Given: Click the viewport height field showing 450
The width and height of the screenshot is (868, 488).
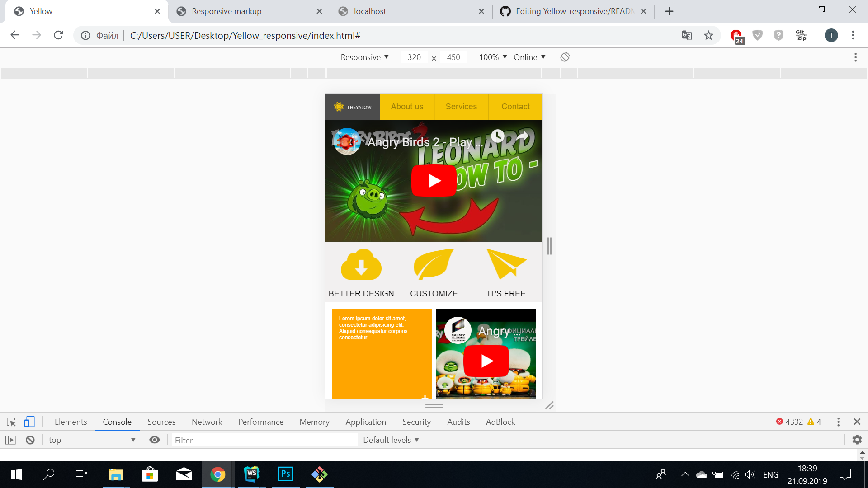Looking at the screenshot, I should 453,57.
